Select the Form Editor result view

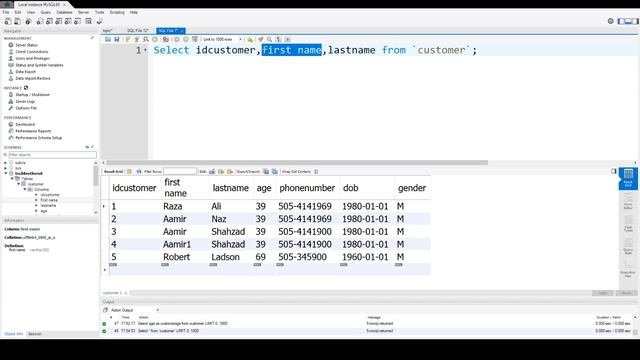point(628,202)
